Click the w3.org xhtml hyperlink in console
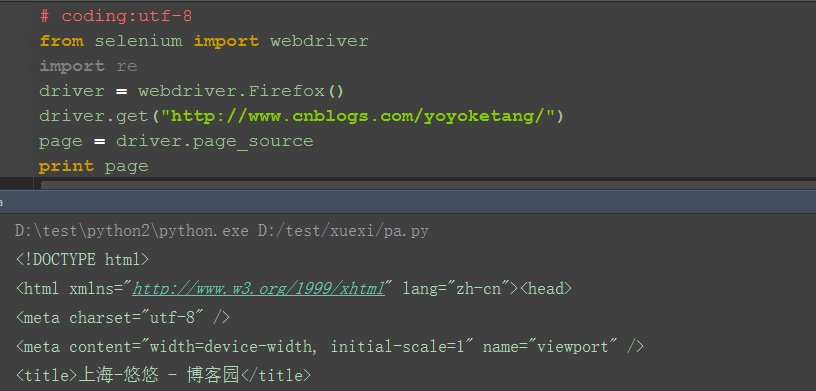Image resolution: width=816 pixels, height=391 pixels. coord(258,288)
